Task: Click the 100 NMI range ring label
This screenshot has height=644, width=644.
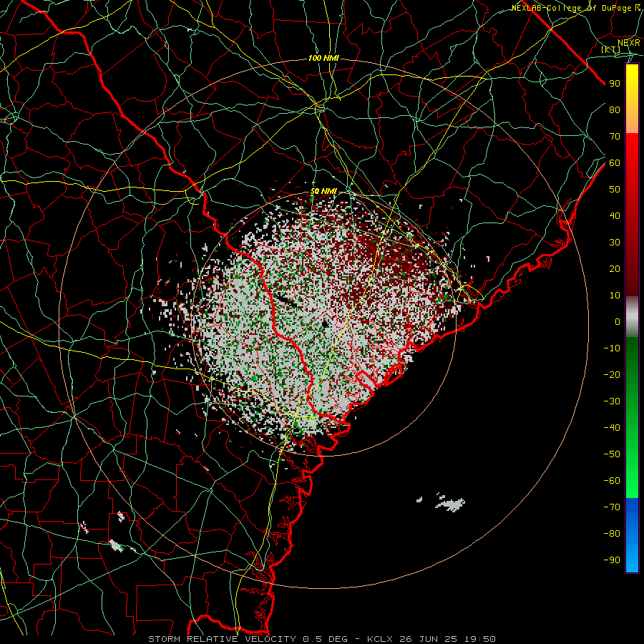Action: [323, 59]
